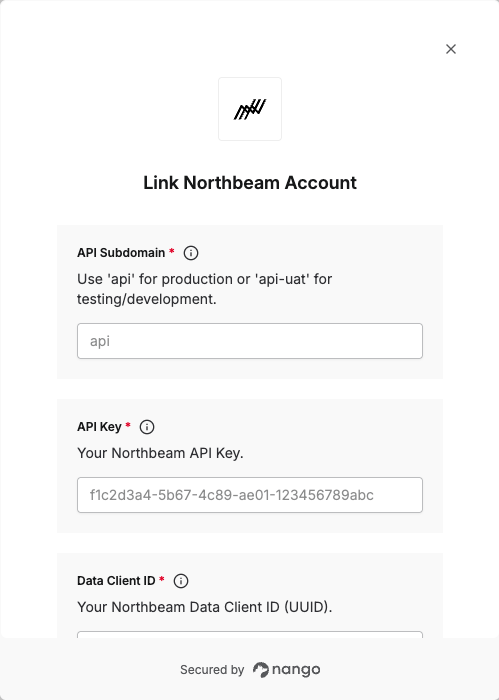Focus the API Key input field
The width and height of the screenshot is (499, 700).
tap(250, 495)
